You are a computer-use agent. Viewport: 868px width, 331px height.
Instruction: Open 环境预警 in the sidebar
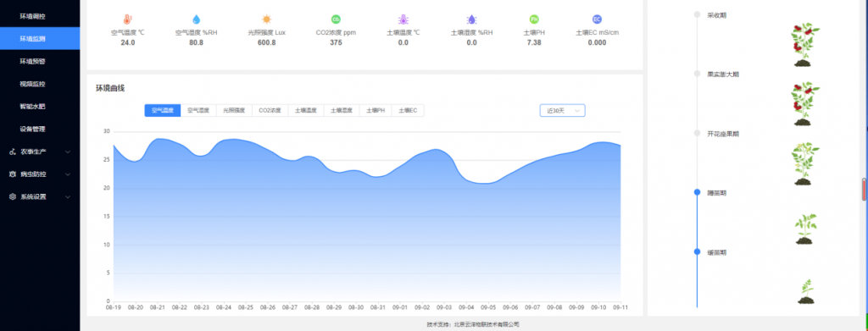tap(40, 61)
